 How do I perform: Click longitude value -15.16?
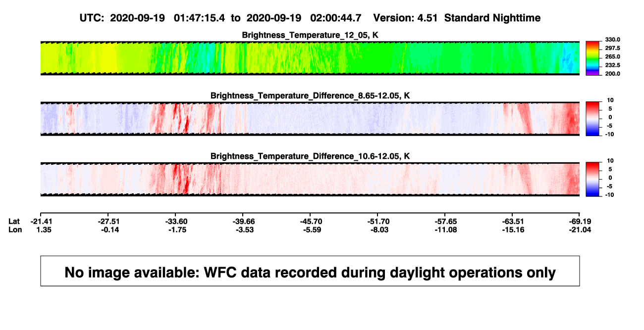tap(513, 230)
